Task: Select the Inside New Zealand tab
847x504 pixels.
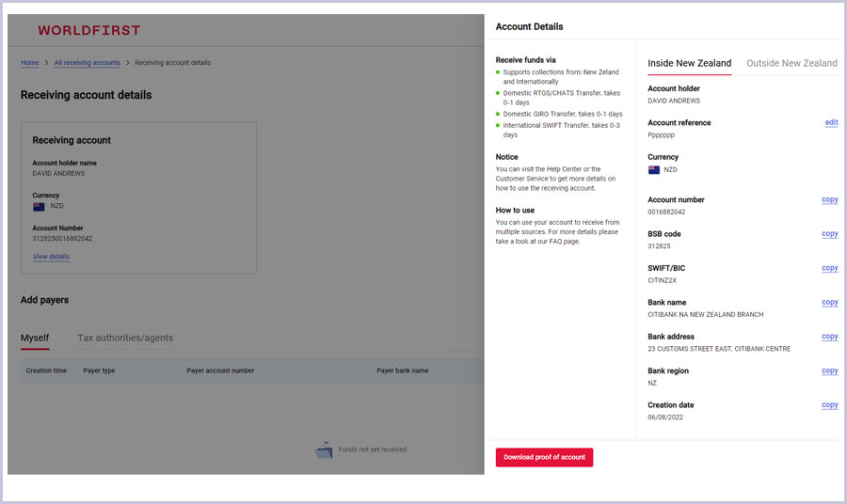Action: point(689,63)
